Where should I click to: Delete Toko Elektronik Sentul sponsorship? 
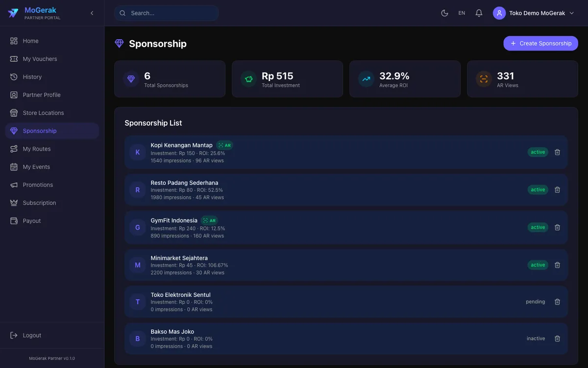pyautogui.click(x=557, y=302)
